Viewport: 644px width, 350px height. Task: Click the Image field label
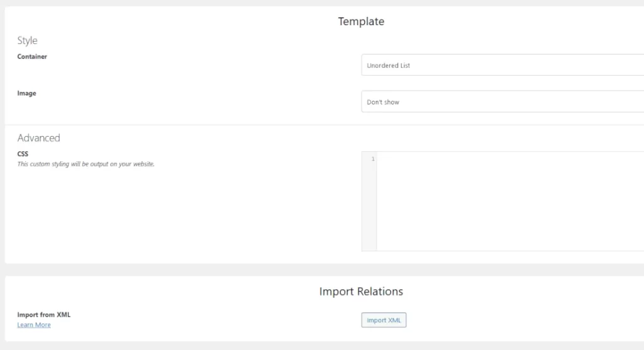[x=26, y=93]
